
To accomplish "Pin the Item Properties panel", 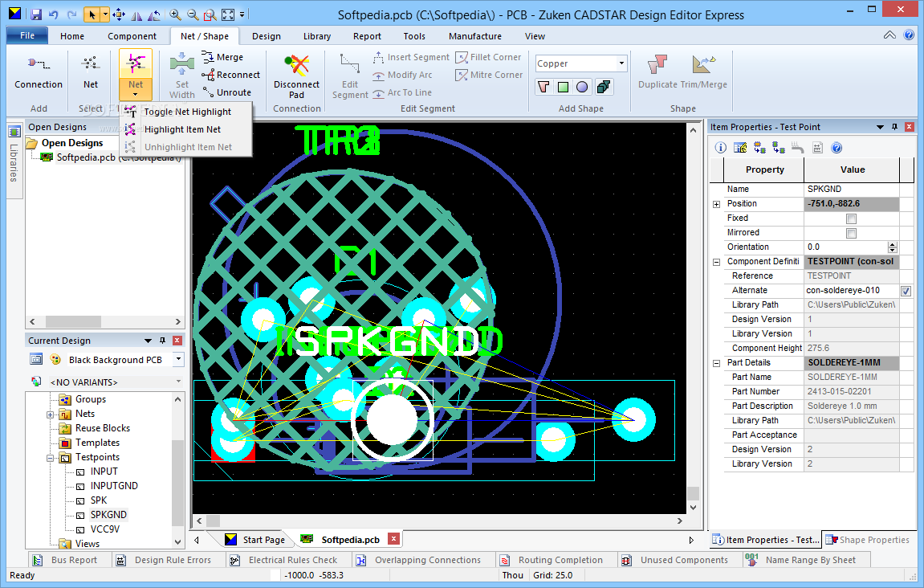I will 894,127.
